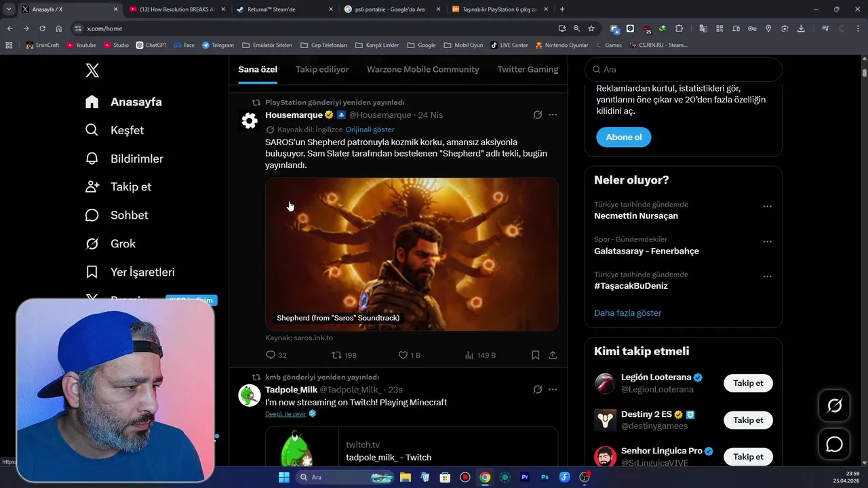More options for Galatasaray - Fenerbahçe trend
The height and width of the screenshot is (488, 868).
[x=767, y=242]
